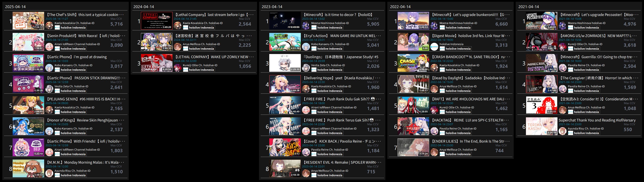Click Max CCV value '5,905'
The width and height of the screenshot is (644, 182).
[x=373, y=24]
